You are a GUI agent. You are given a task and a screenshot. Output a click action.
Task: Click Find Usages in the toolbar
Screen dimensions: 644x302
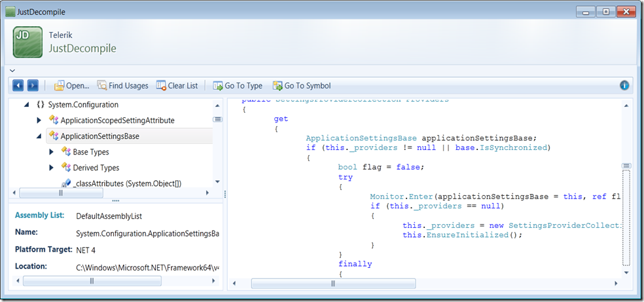click(x=122, y=86)
